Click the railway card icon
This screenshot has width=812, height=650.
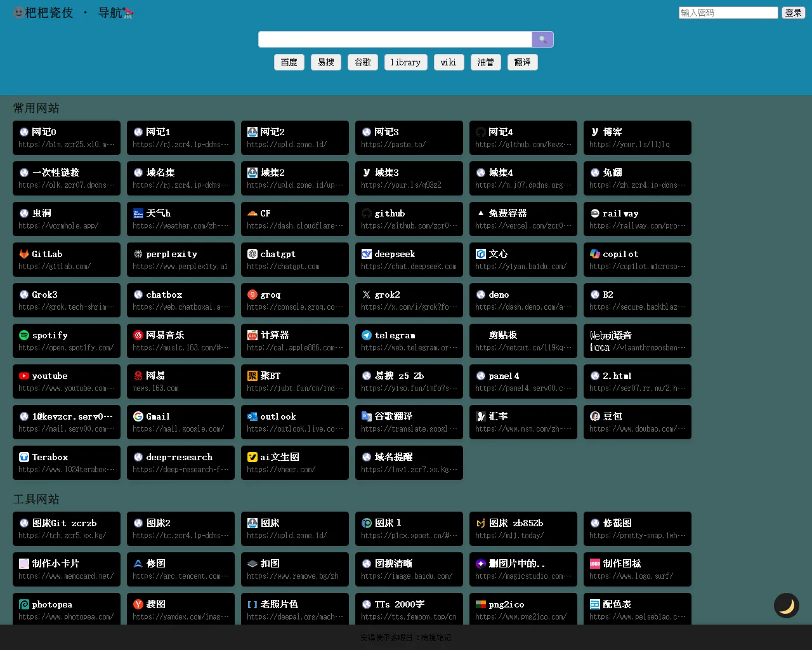click(595, 213)
